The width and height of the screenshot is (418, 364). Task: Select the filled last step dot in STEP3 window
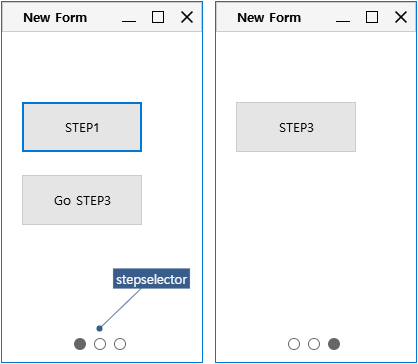pyautogui.click(x=334, y=344)
